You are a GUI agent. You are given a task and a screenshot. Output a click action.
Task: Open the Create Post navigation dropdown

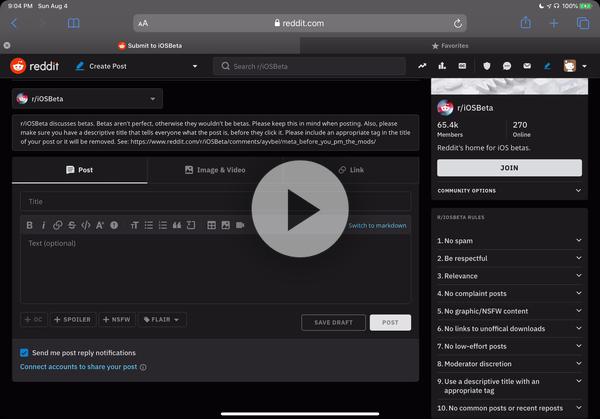tap(137, 66)
